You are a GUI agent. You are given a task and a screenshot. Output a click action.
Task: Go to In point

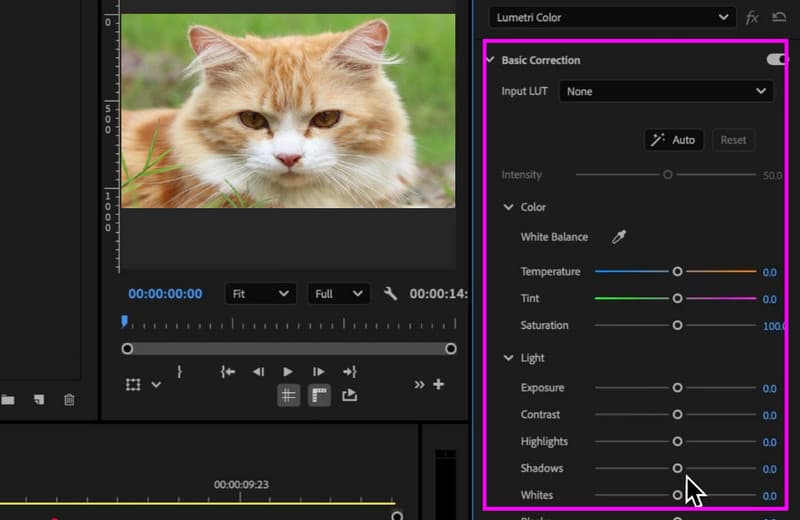pyautogui.click(x=228, y=372)
